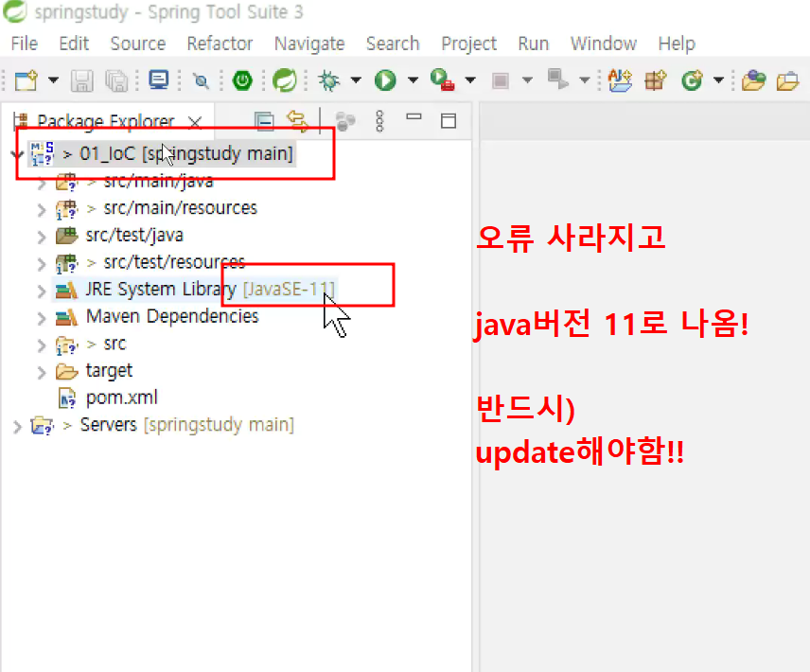This screenshot has width=810, height=672.
Task: Expand the target folder node
Action: (42, 372)
